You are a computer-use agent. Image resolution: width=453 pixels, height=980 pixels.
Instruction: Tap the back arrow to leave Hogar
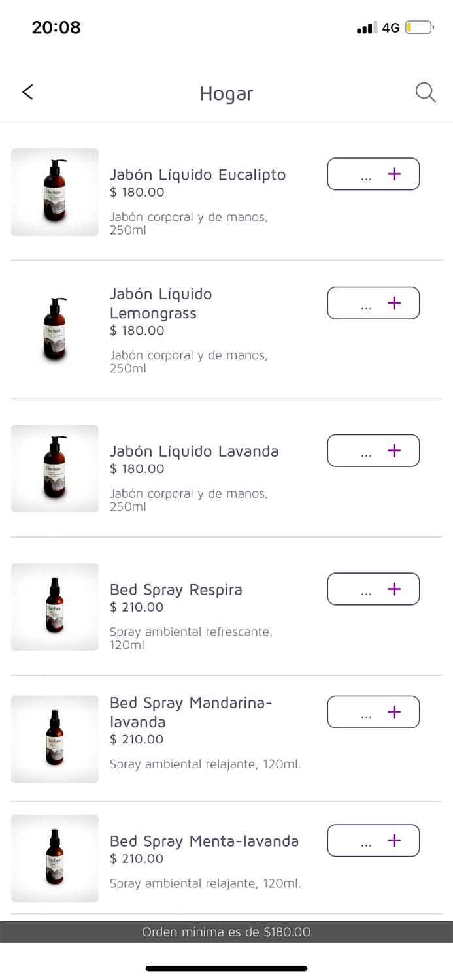pos(27,92)
